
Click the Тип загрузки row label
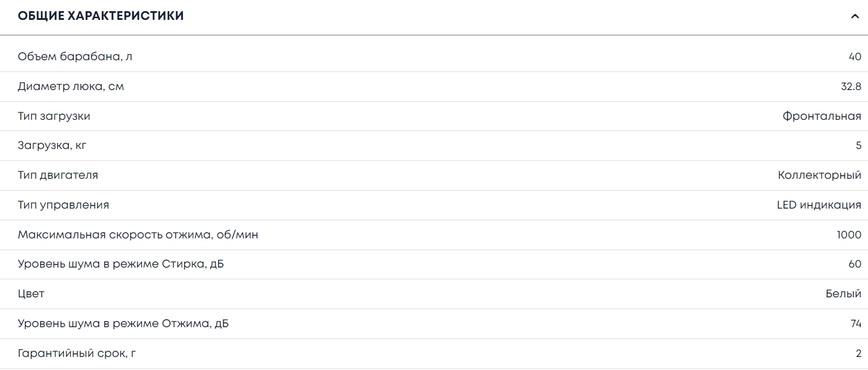54,116
